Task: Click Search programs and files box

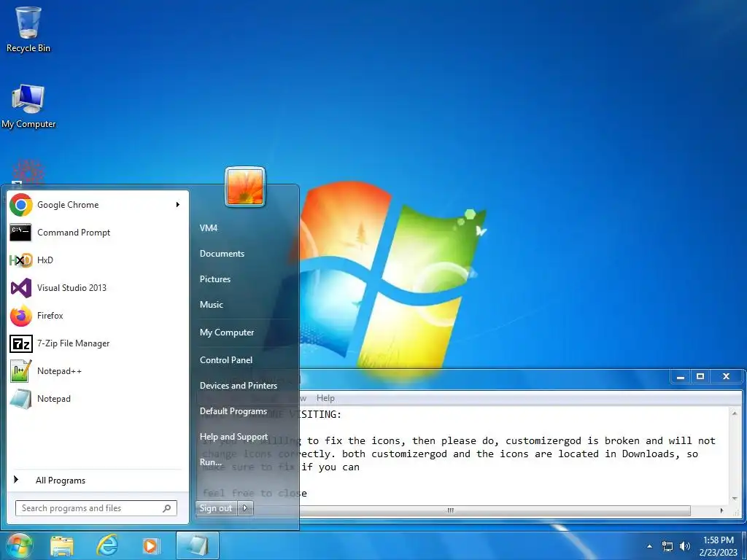Action: pos(96,508)
